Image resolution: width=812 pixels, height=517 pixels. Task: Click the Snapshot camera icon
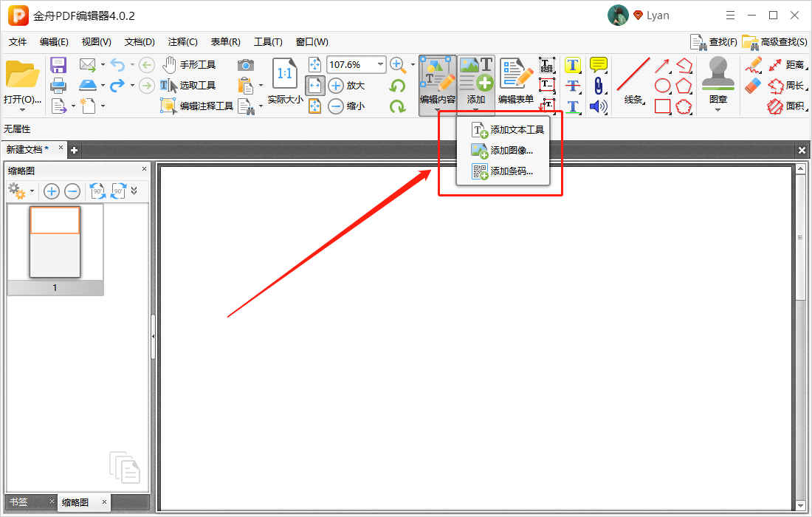pos(246,65)
